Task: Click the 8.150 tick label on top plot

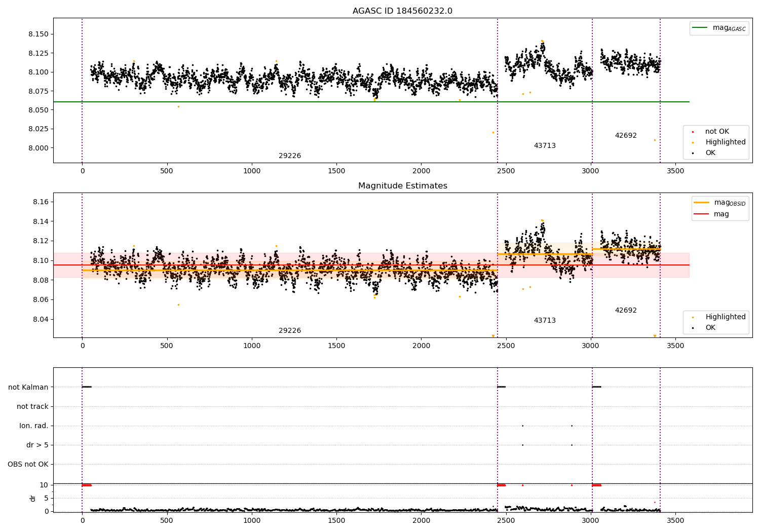Action: (x=39, y=34)
